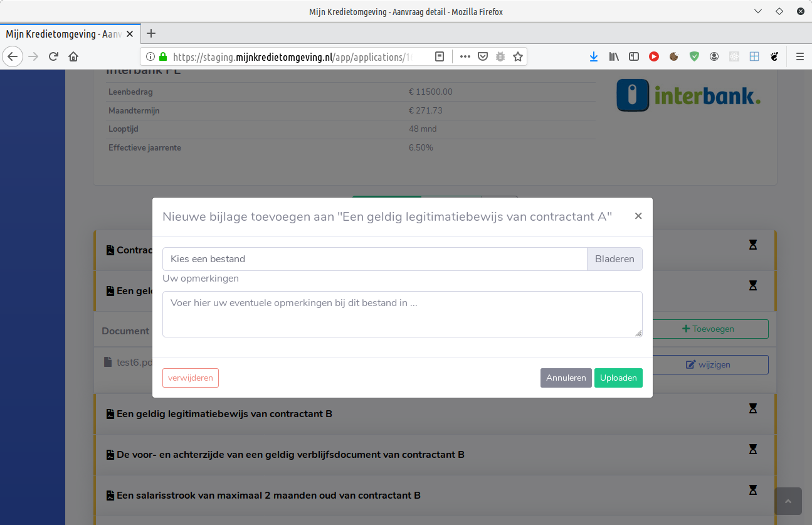812x525 pixels.
Task: Show the library bookmarks and history icon
Action: click(614, 56)
